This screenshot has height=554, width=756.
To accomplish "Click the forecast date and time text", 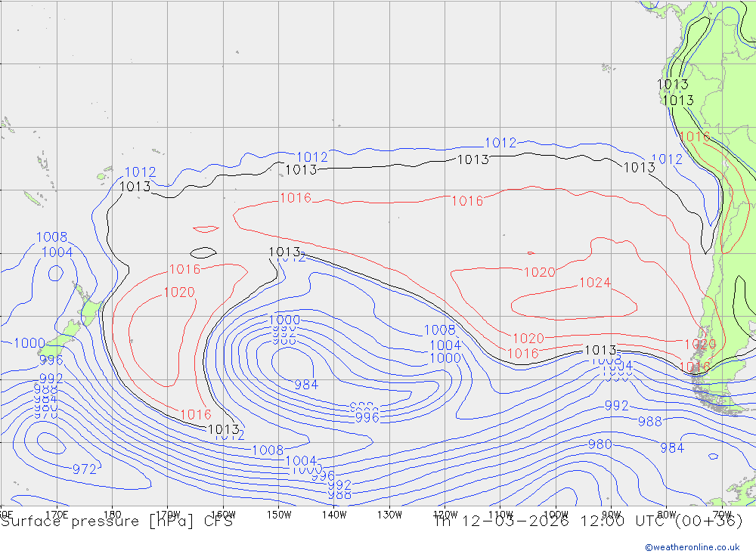I will point(587,522).
